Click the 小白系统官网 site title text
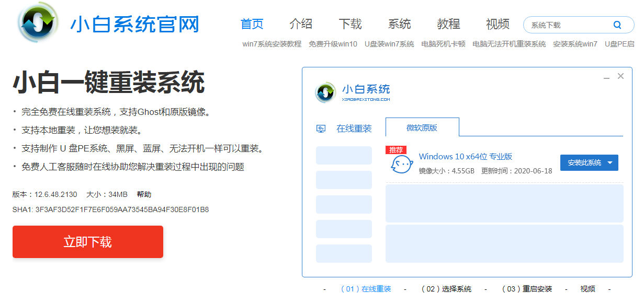This screenshot has width=644, height=304. [x=134, y=24]
